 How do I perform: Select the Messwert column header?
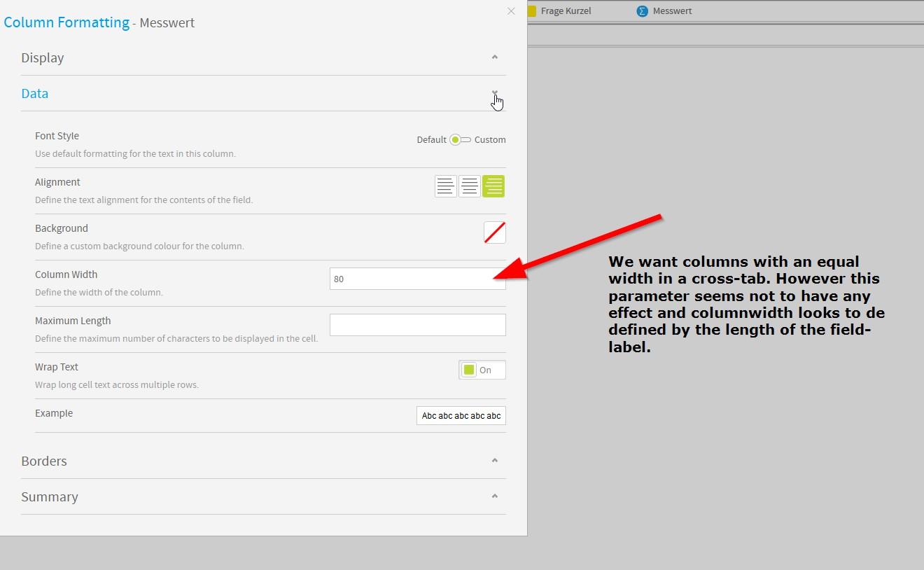pos(673,11)
